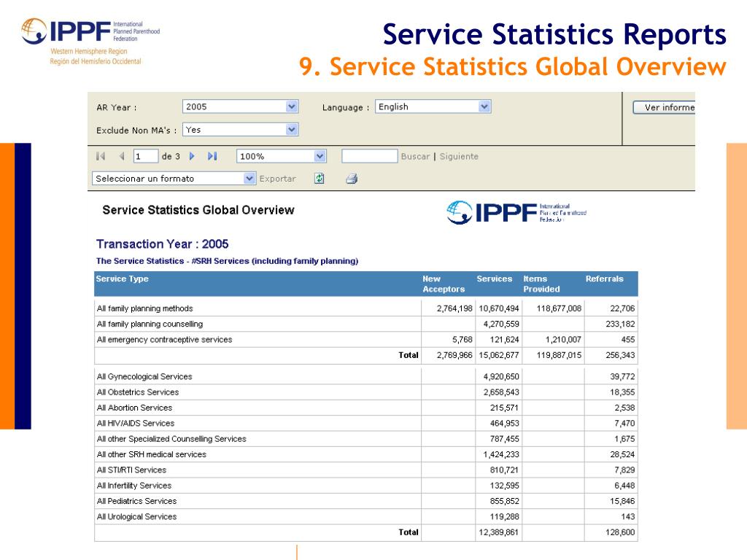Refresh the report with the green icon
The width and height of the screenshot is (747, 560).
[x=320, y=179]
